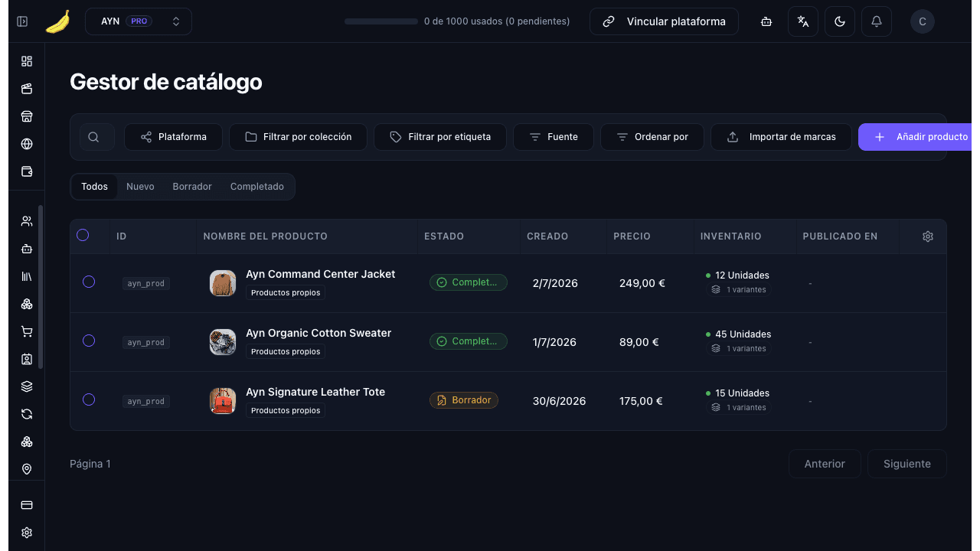The width and height of the screenshot is (980, 551).
Task: Open the robot assistant icon in top bar
Action: coord(766,21)
